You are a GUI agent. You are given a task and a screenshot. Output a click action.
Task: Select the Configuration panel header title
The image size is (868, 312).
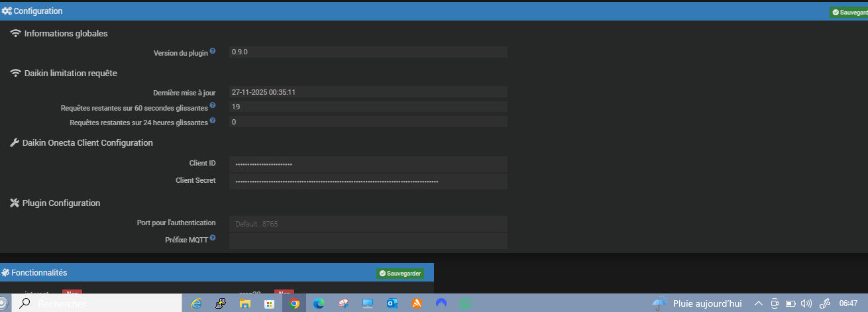(x=37, y=11)
